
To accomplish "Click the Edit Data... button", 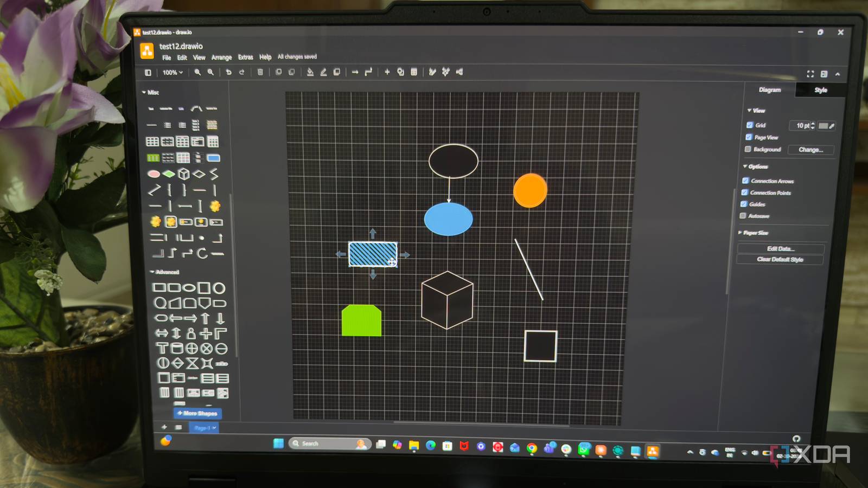I will coord(781,249).
